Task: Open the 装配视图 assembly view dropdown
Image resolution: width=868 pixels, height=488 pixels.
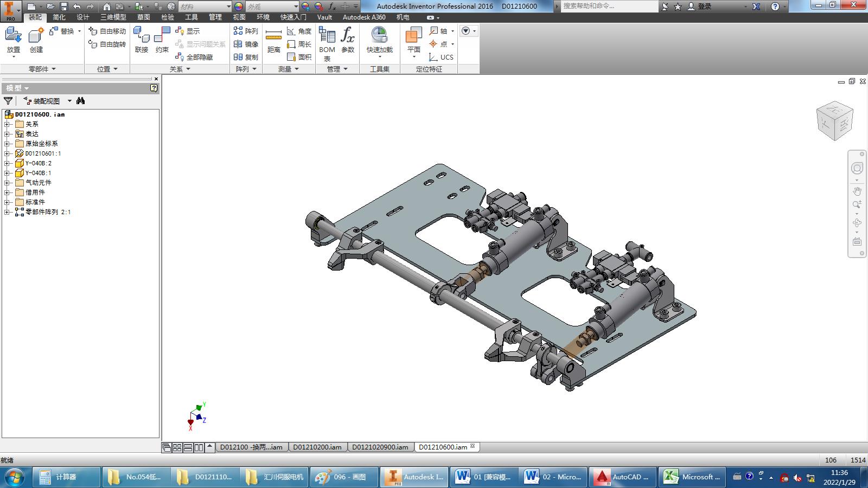Action: coord(69,101)
